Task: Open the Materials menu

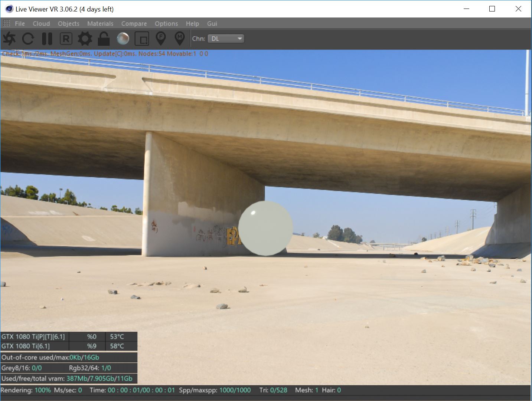Action: [100, 23]
